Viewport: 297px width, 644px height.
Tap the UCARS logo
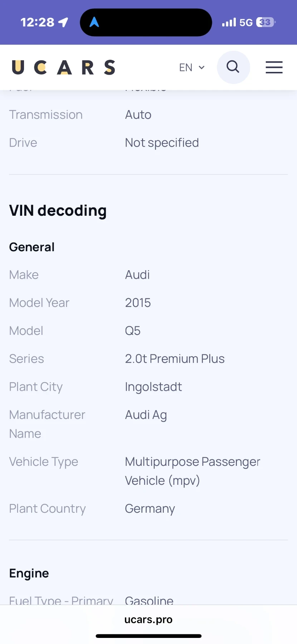point(64,67)
